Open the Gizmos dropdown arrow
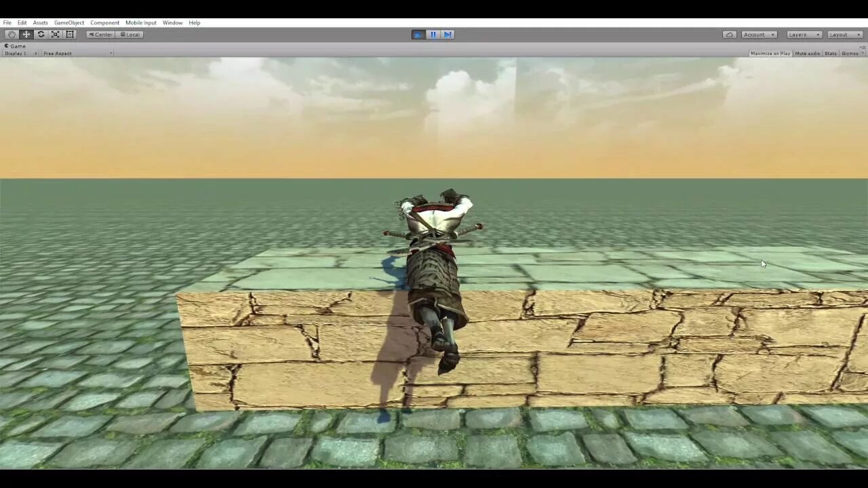The height and width of the screenshot is (488, 868). pyautogui.click(x=862, y=54)
